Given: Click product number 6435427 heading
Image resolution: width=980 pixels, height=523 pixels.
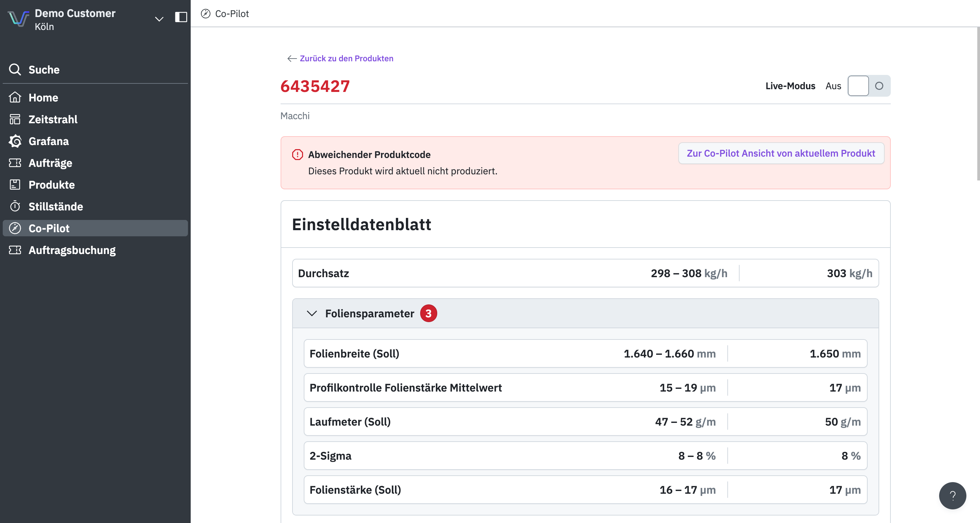Looking at the screenshot, I should [315, 86].
